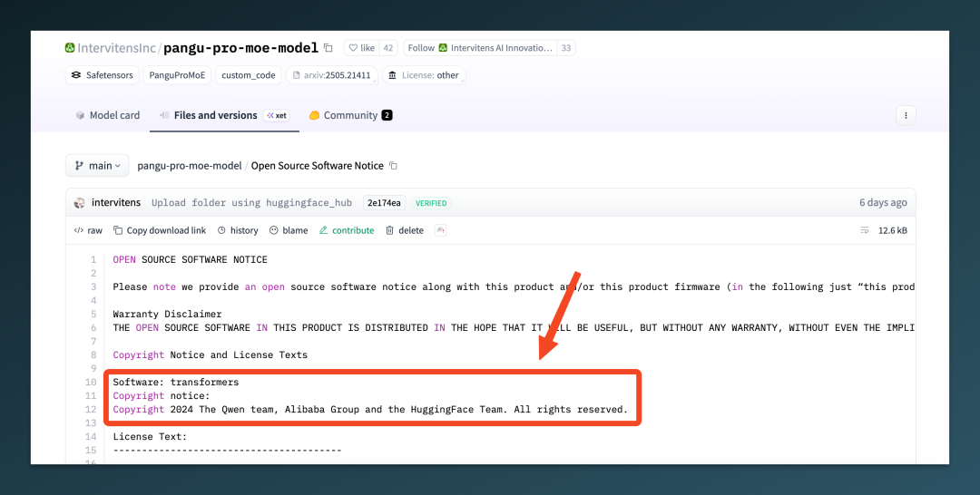The width and height of the screenshot is (980, 495).
Task: Click the OPEN SOURCE SOFTWARE NOTICE line
Action: [x=190, y=259]
